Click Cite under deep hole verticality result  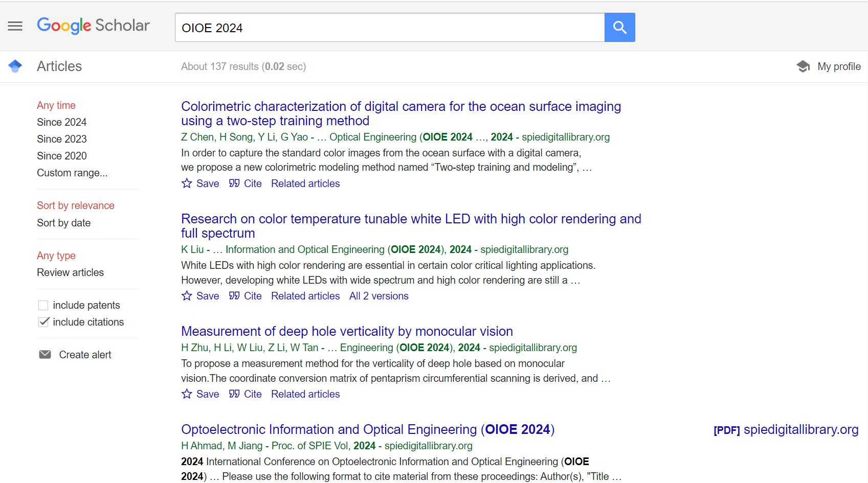[x=253, y=394]
